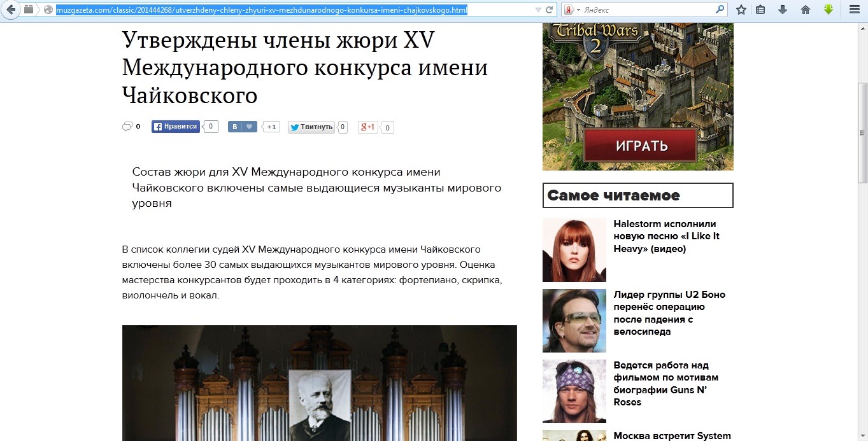Open the Guns N' Roses biography film link
868x441 pixels.
click(666, 384)
